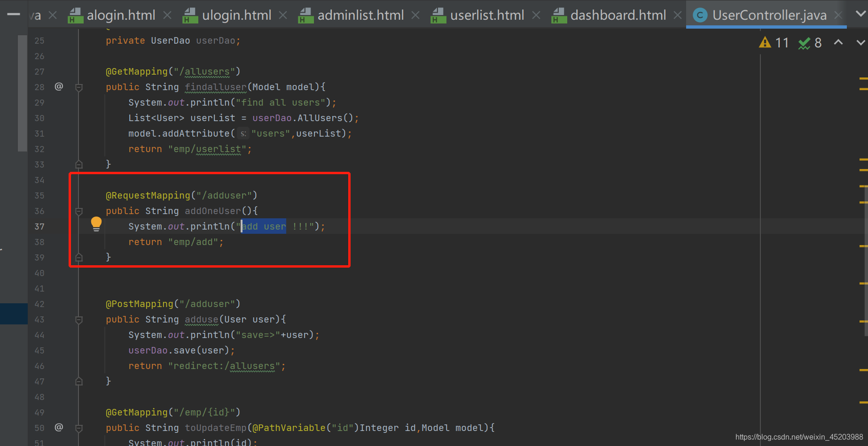Close the alogin.html tab

pyautogui.click(x=167, y=15)
